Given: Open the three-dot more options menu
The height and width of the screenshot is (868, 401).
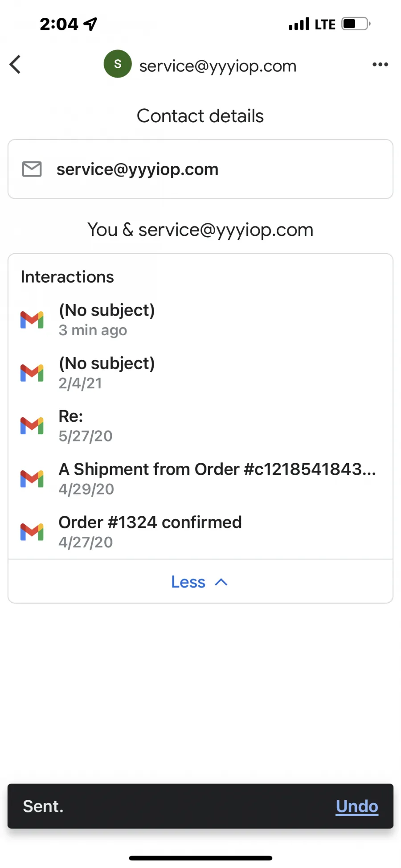Looking at the screenshot, I should point(380,65).
